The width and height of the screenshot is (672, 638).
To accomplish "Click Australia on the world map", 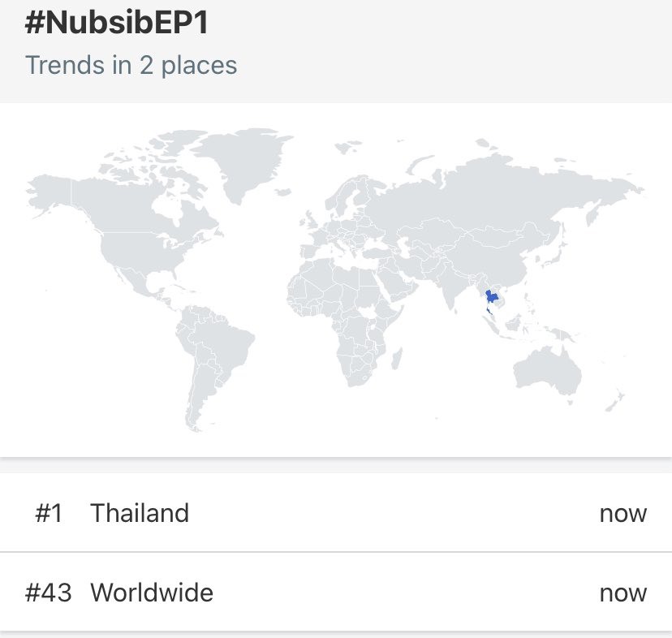I will pyautogui.click(x=546, y=371).
